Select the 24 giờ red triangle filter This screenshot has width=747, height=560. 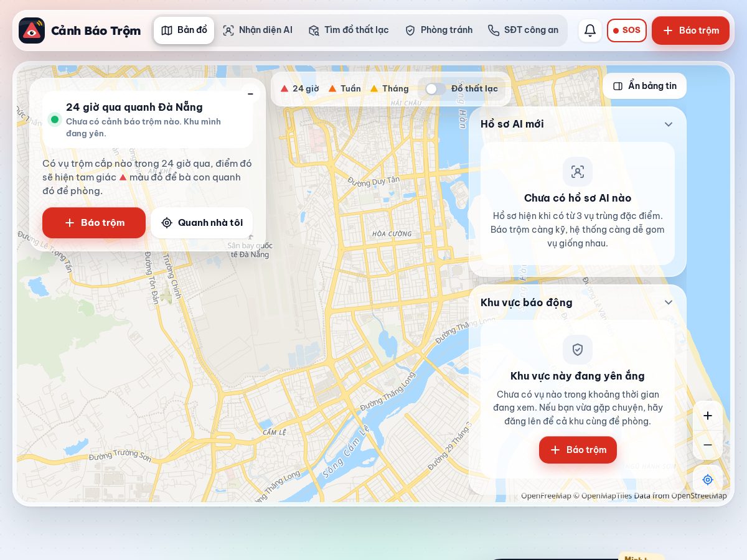(x=299, y=88)
